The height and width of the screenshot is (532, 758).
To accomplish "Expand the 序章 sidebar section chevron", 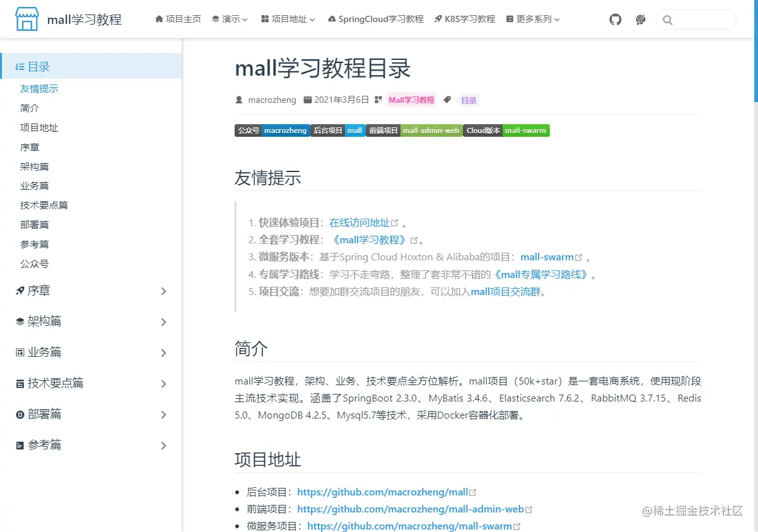I will [164, 291].
